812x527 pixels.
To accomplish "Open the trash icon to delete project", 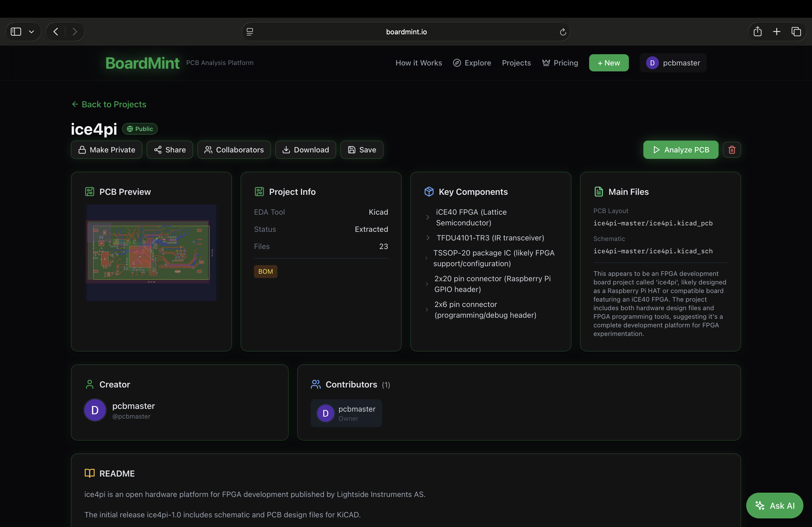I will tap(731, 150).
